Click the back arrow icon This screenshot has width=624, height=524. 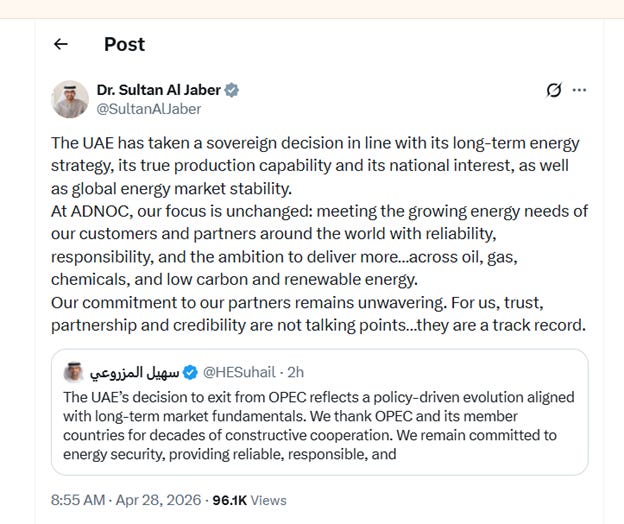tap(61, 44)
